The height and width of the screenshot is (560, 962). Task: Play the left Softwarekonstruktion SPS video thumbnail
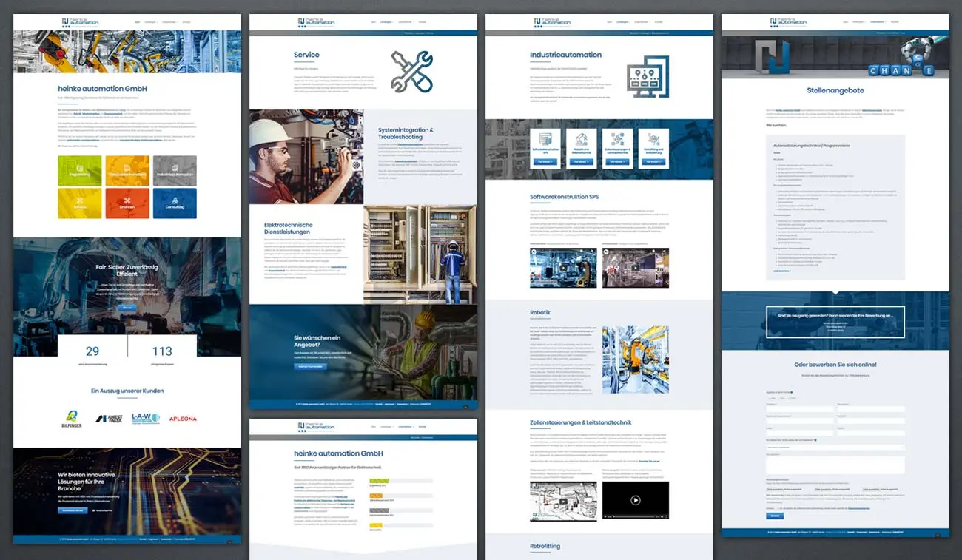point(563,268)
